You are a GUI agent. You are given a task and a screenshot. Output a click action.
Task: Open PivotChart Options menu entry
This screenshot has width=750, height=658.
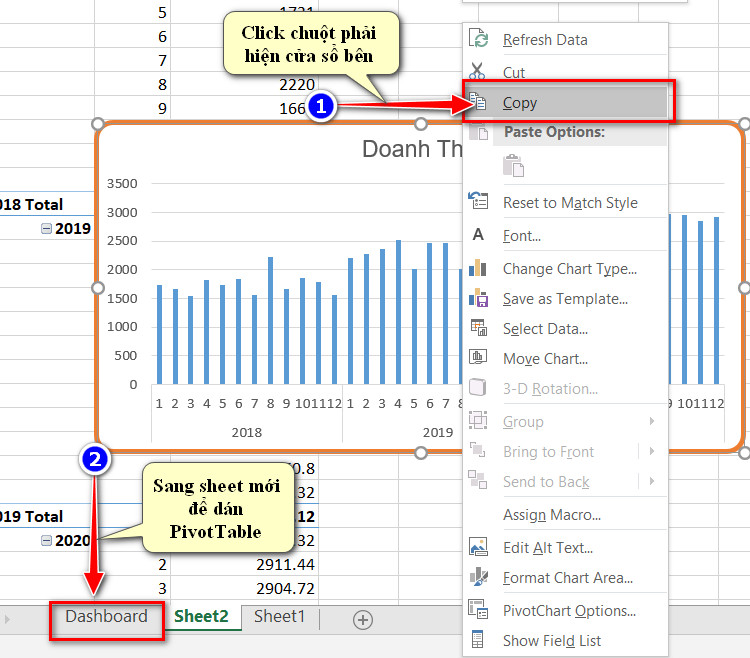point(569,611)
